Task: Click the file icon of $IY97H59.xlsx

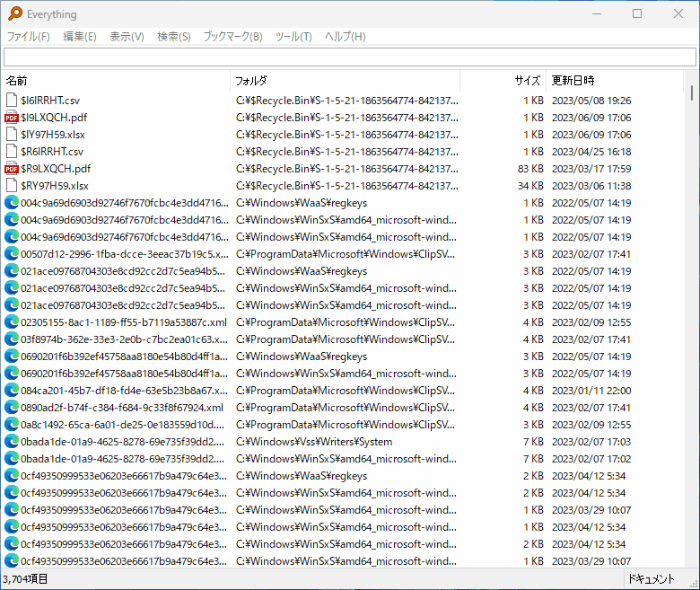Action: point(12,135)
